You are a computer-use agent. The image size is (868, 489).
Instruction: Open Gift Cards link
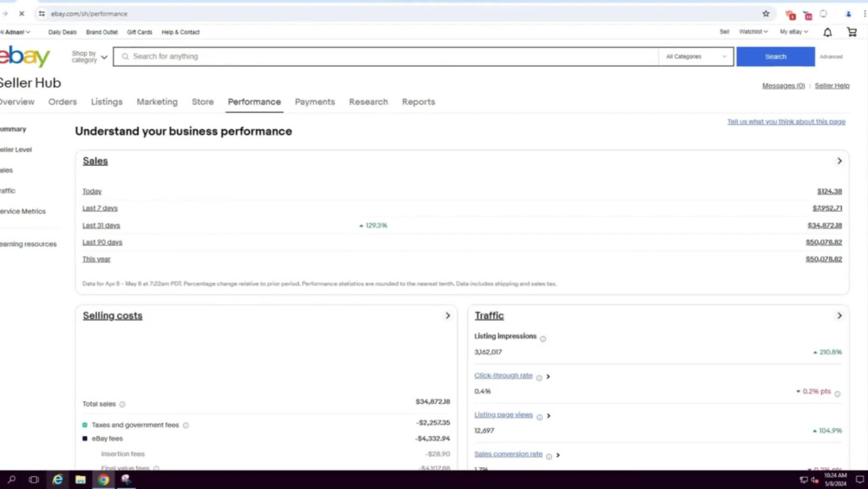point(140,32)
